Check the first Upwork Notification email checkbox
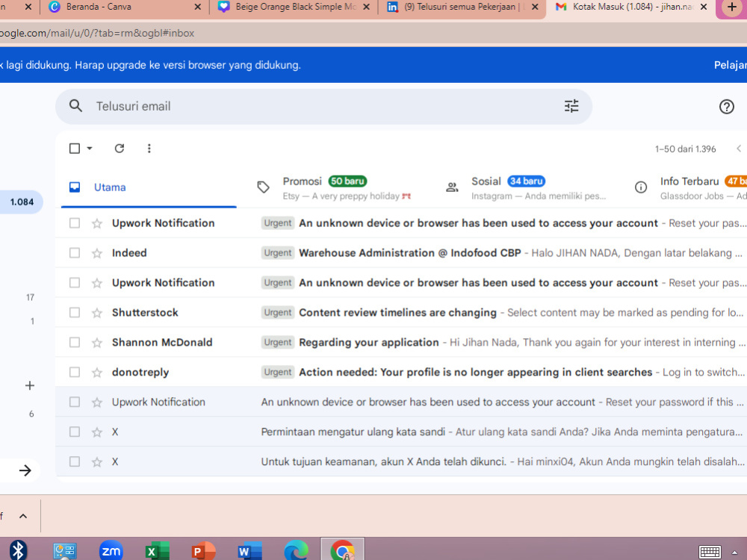 [75, 223]
